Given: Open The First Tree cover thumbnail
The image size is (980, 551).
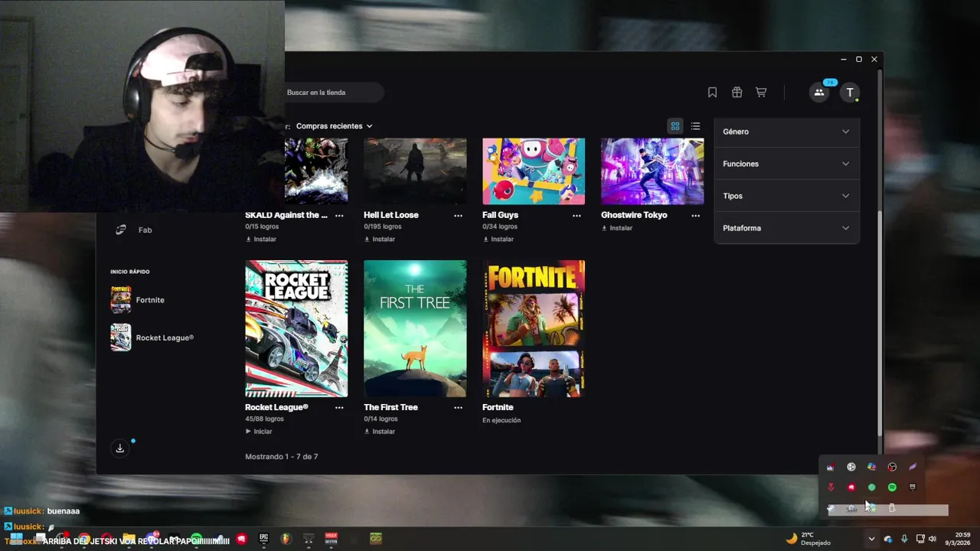Looking at the screenshot, I should pos(415,329).
